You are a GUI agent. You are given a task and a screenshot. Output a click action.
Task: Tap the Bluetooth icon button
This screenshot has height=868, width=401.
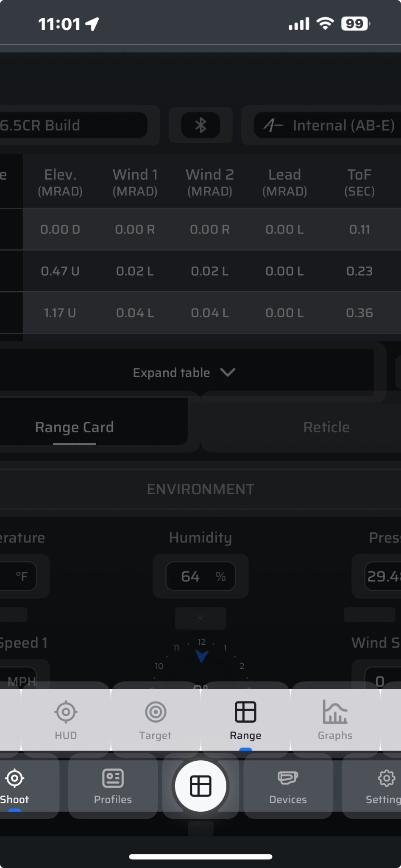[200, 125]
